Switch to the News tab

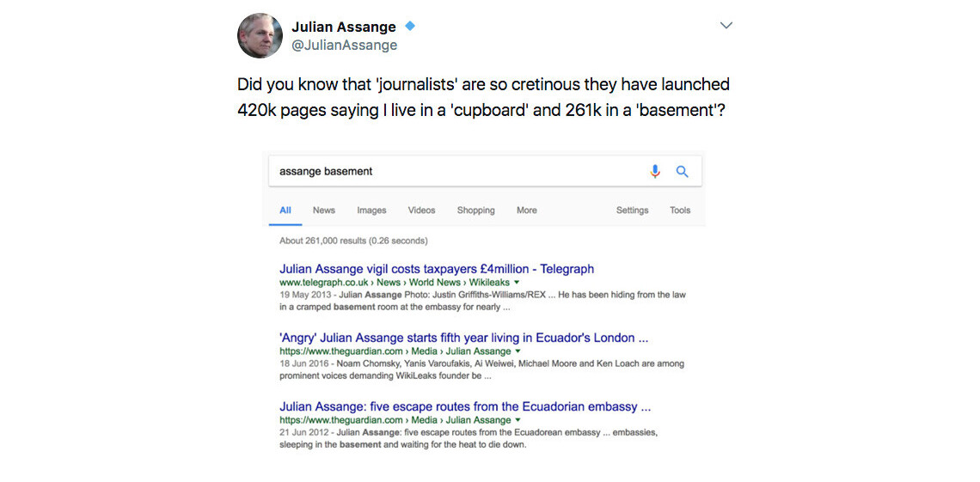(x=324, y=210)
